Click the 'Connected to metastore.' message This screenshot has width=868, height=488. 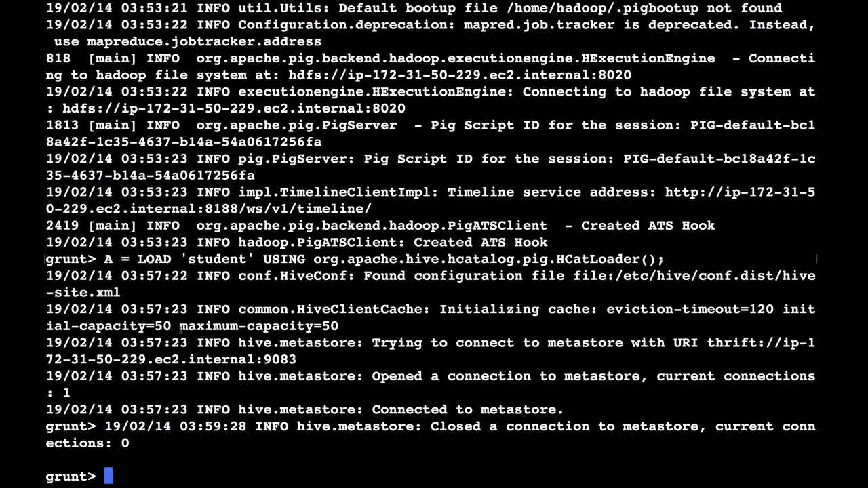point(468,409)
